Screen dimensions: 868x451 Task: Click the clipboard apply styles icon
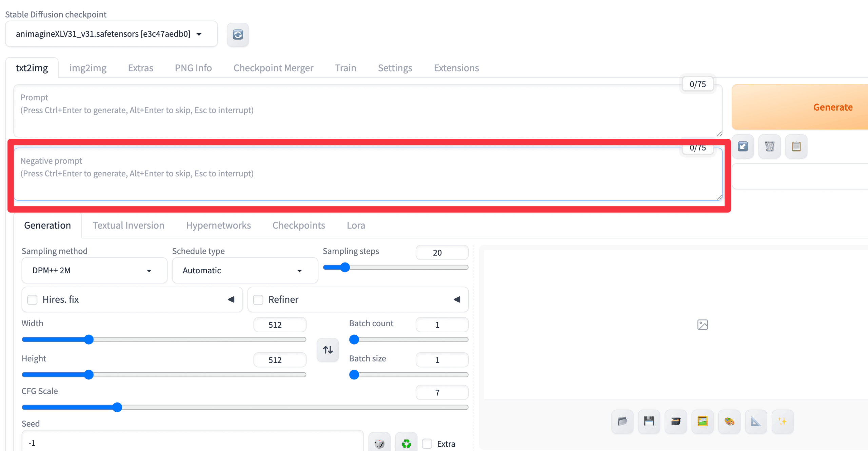(796, 146)
